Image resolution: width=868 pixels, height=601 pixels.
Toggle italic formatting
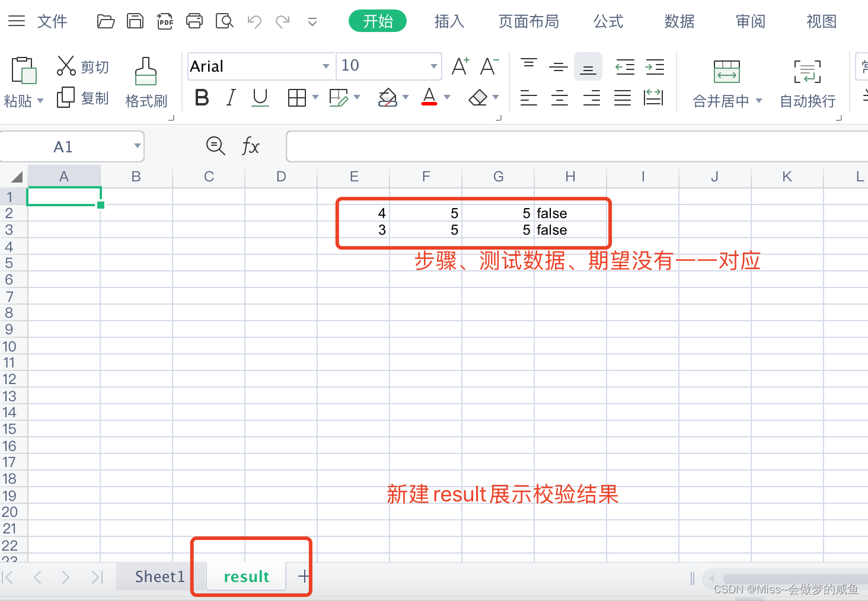click(231, 97)
